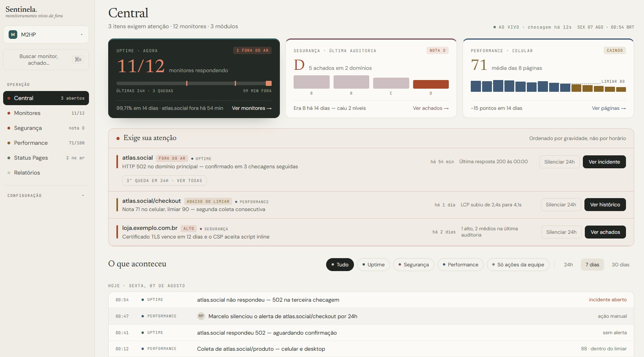
Task: Navigate to Performance in sidebar
Action: point(46,143)
